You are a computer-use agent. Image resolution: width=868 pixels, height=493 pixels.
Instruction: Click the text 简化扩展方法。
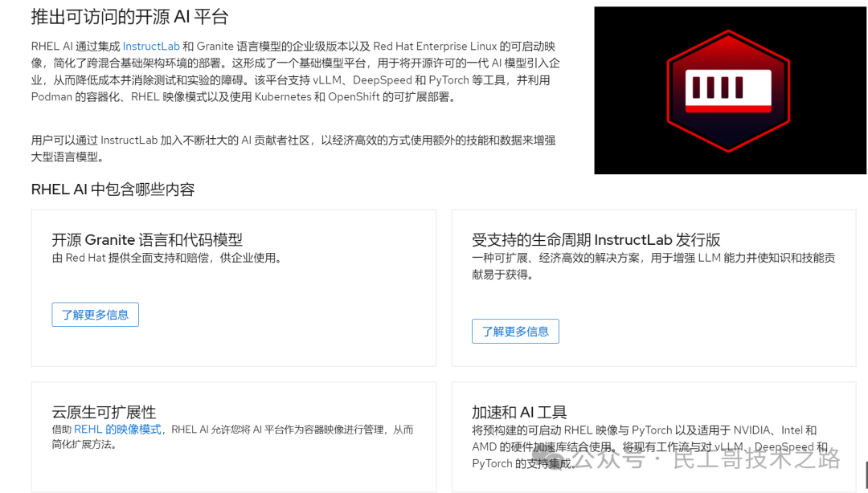tap(84, 444)
